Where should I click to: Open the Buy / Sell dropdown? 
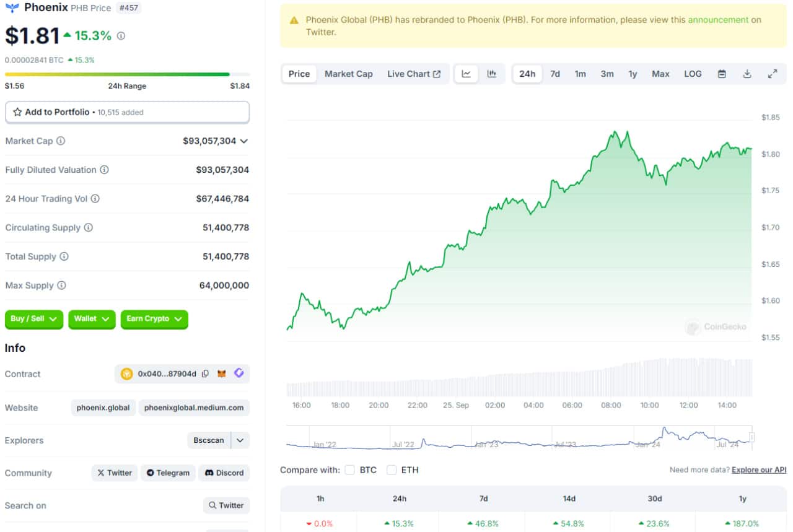pos(34,319)
